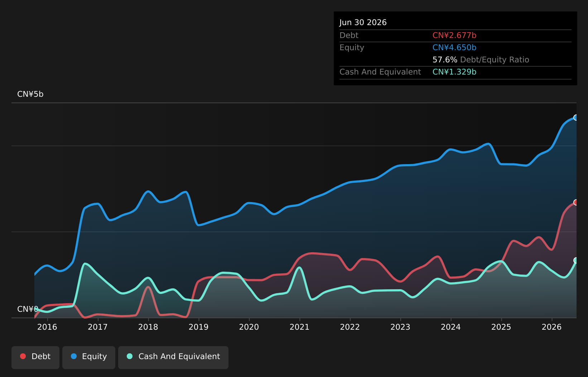588x377 pixels.
Task: Click the Debt row label in tooltip
Action: coord(349,35)
